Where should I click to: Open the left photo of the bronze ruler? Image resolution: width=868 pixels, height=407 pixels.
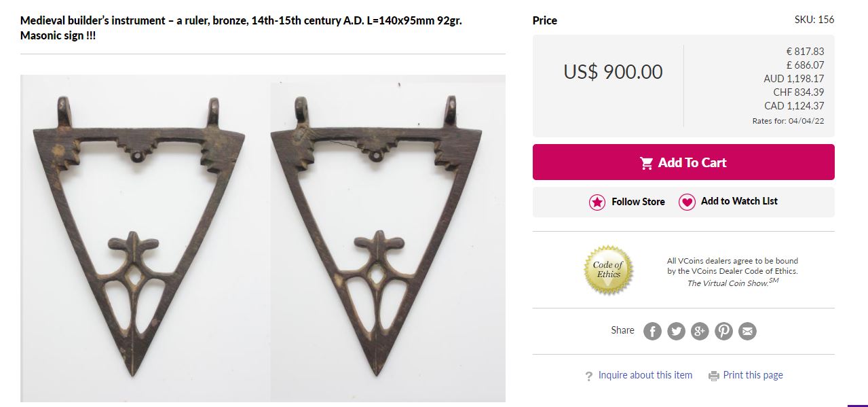[x=140, y=238]
